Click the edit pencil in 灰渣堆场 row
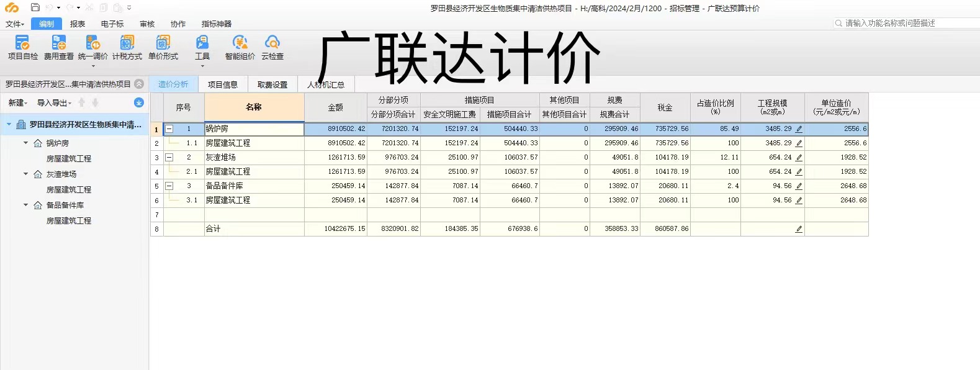This screenshot has width=980, height=370. click(799, 158)
